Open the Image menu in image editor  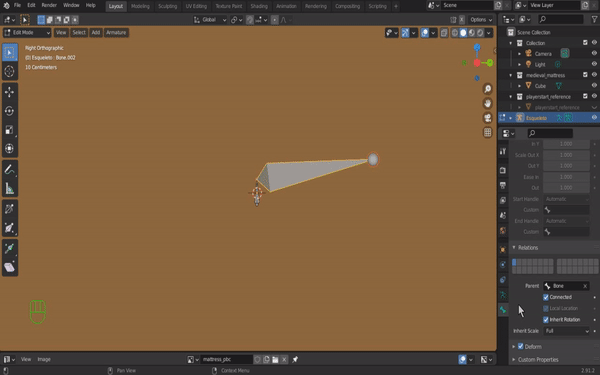pyautogui.click(x=44, y=359)
